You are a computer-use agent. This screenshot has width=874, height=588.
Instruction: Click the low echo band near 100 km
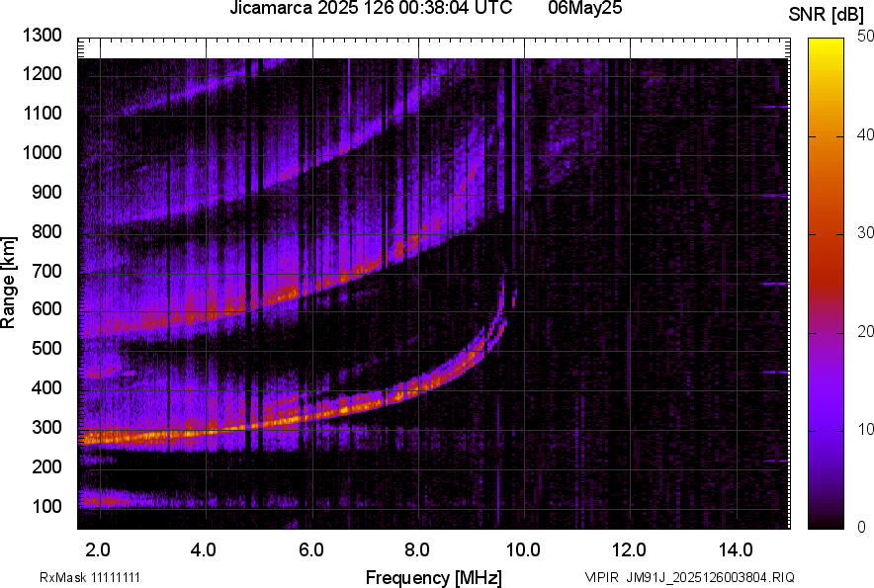[109, 499]
